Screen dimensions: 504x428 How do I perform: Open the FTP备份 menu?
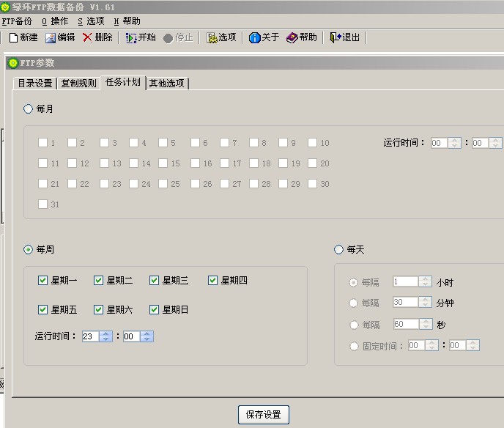click(18, 21)
